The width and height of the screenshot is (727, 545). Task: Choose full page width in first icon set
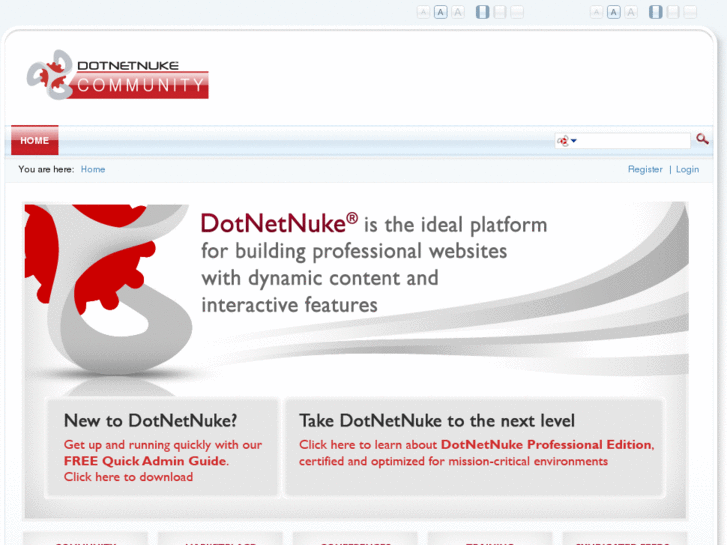point(517,12)
